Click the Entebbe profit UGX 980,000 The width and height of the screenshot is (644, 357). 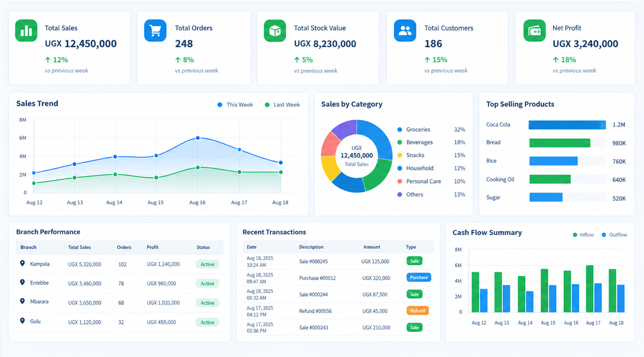(x=161, y=284)
